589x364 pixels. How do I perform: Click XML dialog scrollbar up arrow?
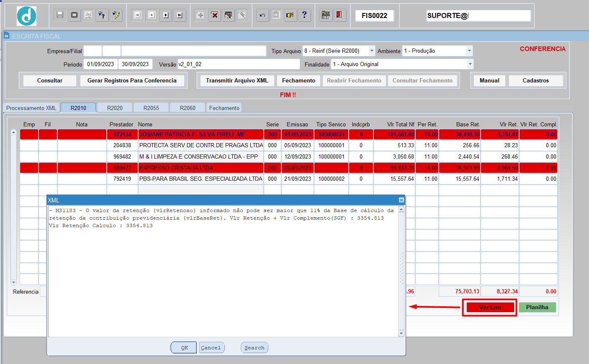[401, 209]
